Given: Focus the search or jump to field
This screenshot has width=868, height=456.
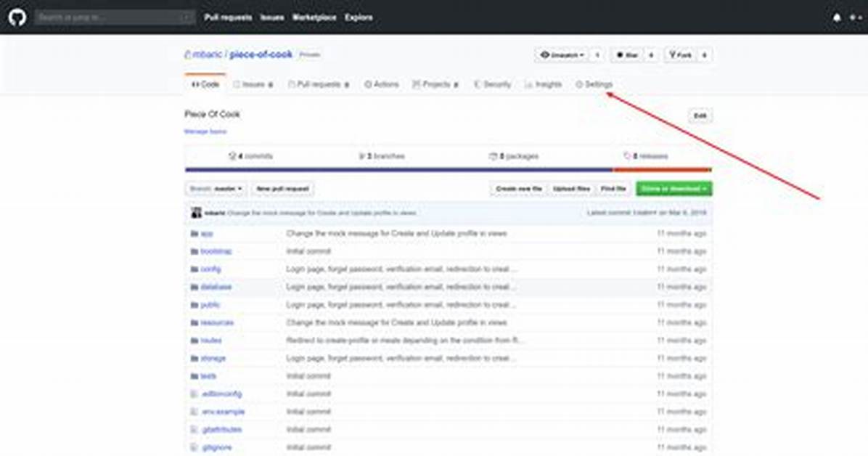Looking at the screenshot, I should pos(115,17).
